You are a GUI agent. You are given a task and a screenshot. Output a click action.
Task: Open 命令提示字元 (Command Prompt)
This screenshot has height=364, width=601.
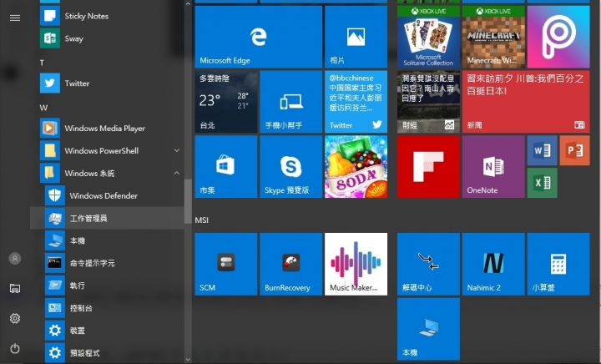tap(108, 263)
